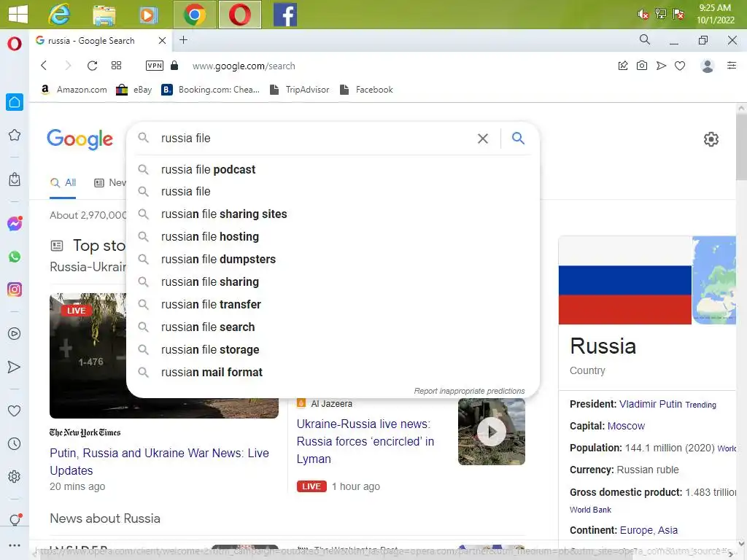Switch to Chrome in the taskbar
Image resolution: width=747 pixels, height=560 pixels.
(194, 15)
